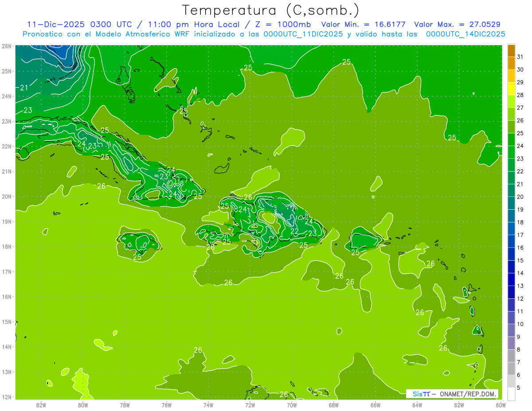
Task: Click the '12N' latitude axis label
Action: pyautogui.click(x=7, y=397)
